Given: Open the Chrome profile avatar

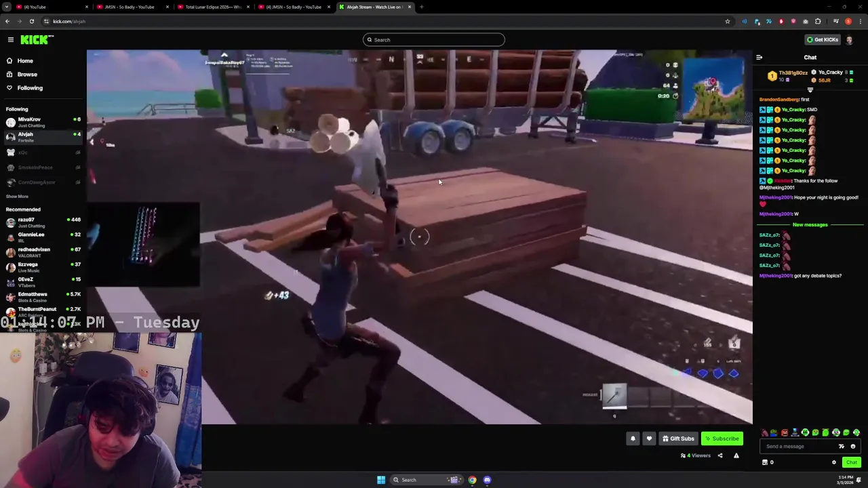Looking at the screenshot, I should tap(848, 22).
